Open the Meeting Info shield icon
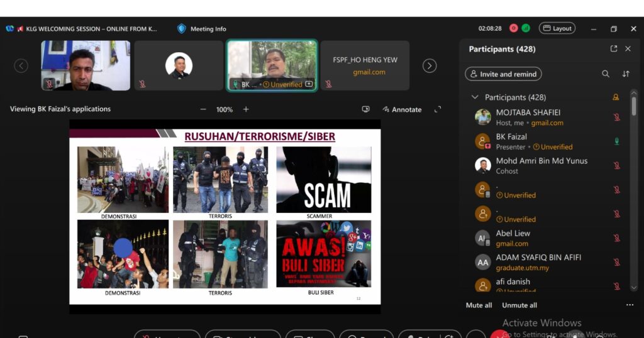 [182, 28]
